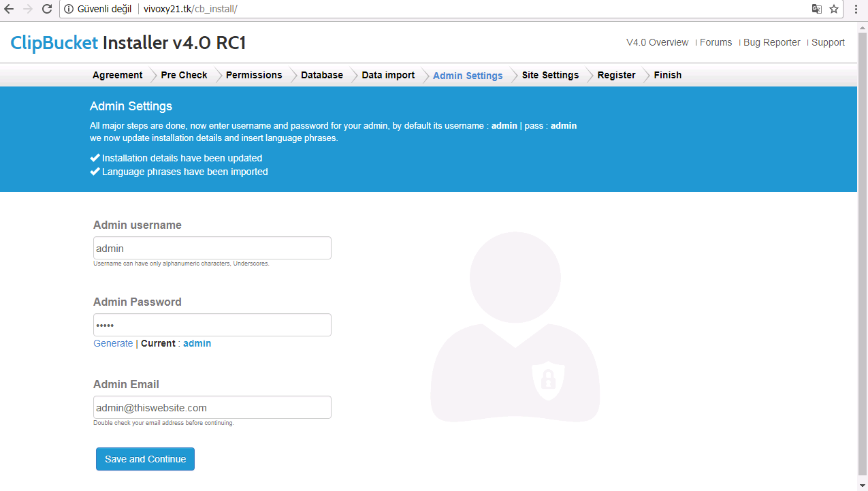Focus the Admin Password field

tap(212, 325)
